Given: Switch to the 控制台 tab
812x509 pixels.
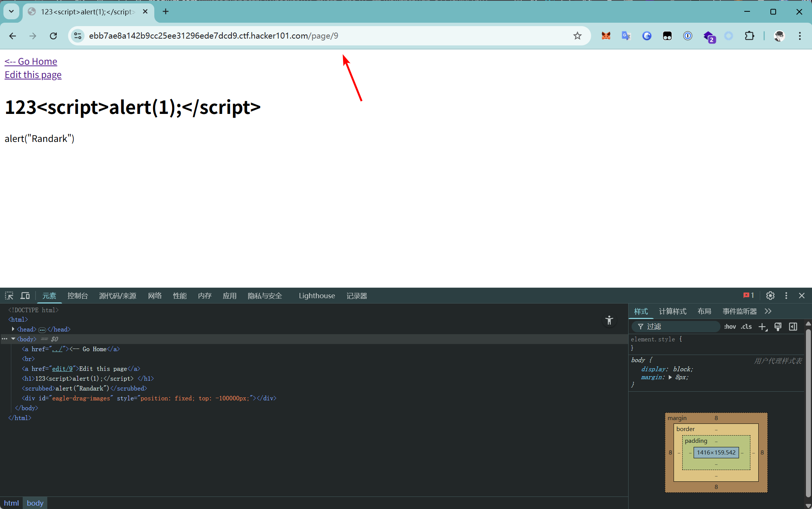Looking at the screenshot, I should (78, 296).
